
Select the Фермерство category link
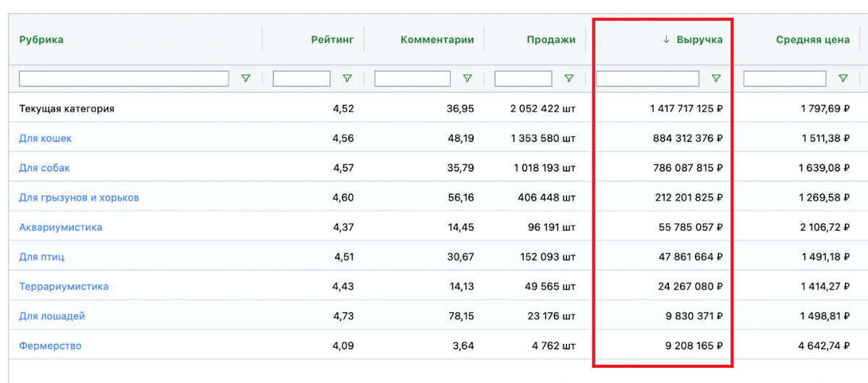(50, 346)
